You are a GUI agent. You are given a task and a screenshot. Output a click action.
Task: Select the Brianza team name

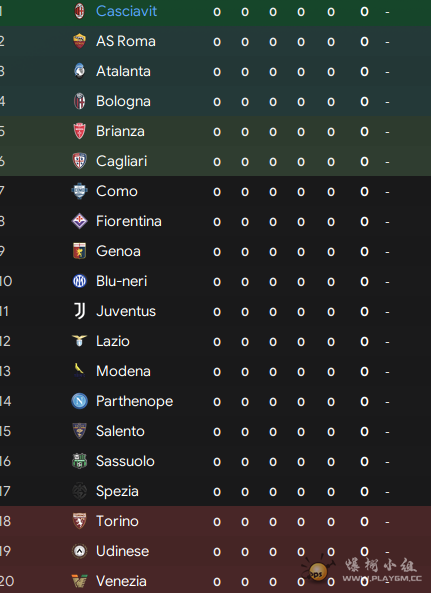click(x=120, y=131)
